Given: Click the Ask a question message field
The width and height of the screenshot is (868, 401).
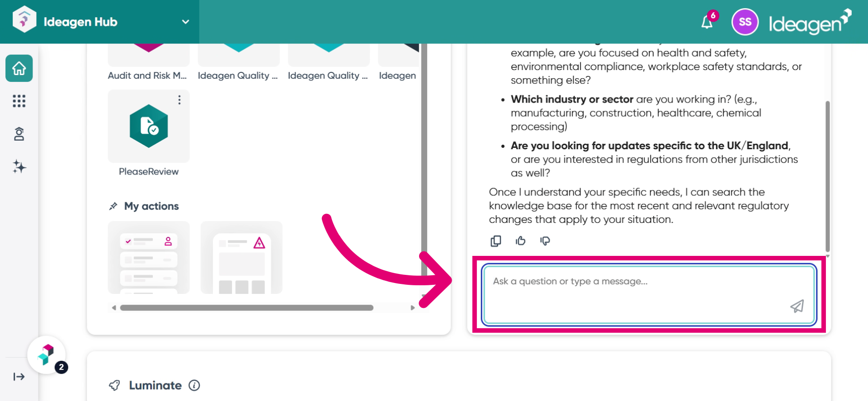Looking at the screenshot, I should coord(649,295).
